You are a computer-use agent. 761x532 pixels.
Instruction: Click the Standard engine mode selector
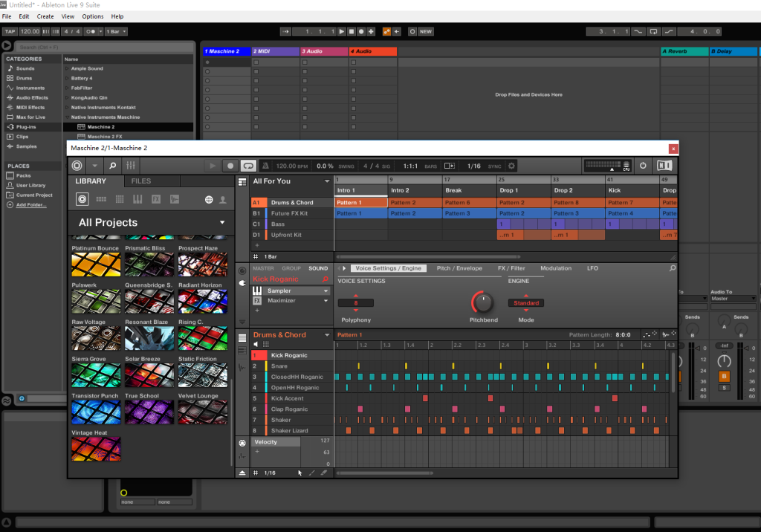click(x=526, y=303)
